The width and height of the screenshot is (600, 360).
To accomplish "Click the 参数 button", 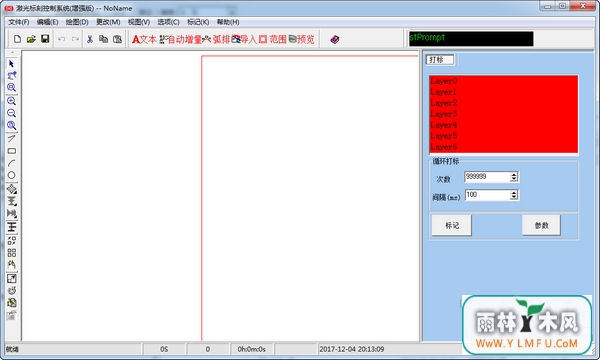I will click(541, 225).
